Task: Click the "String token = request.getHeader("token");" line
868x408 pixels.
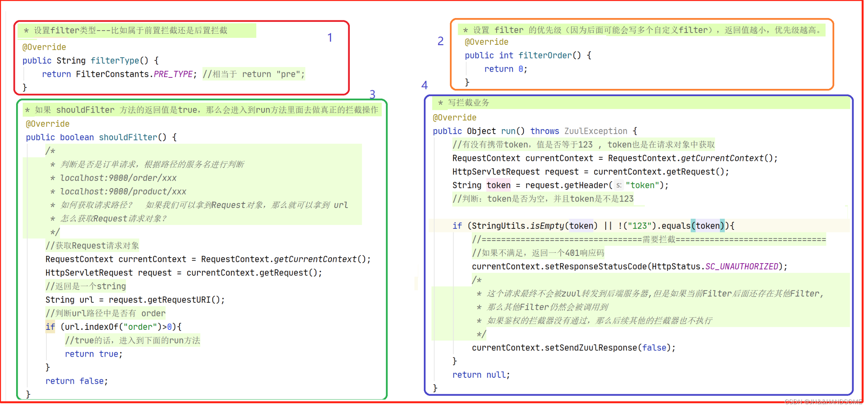Action: [560, 185]
